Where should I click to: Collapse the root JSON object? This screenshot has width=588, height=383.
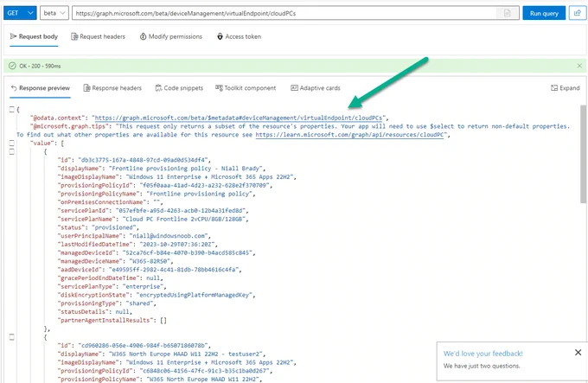11,110
